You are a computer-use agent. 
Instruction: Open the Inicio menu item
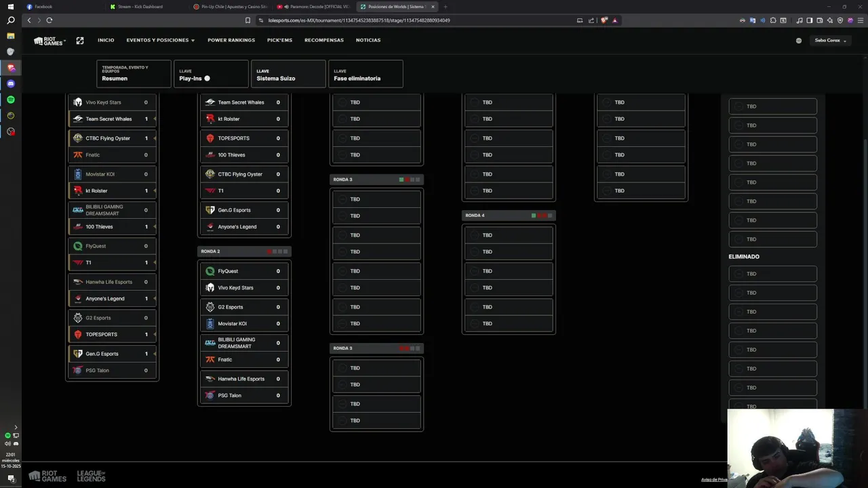[106, 41]
